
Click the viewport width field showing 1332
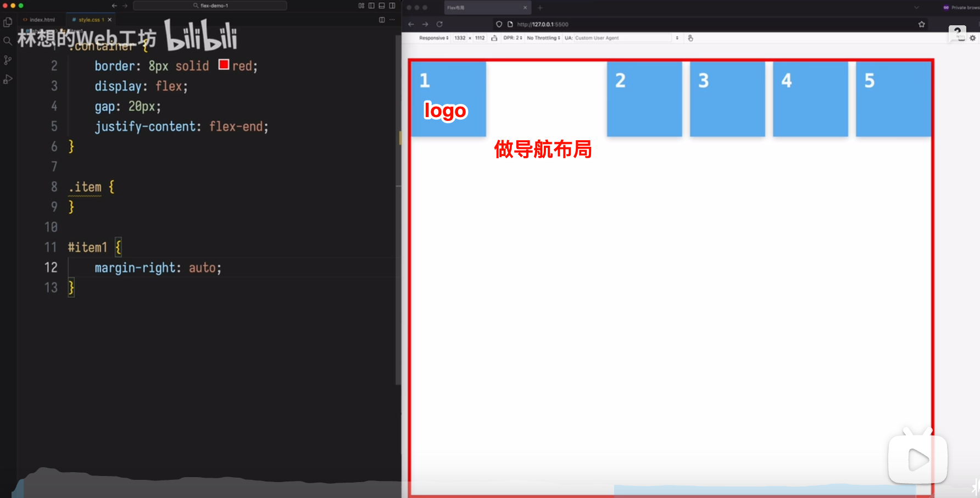(x=460, y=38)
